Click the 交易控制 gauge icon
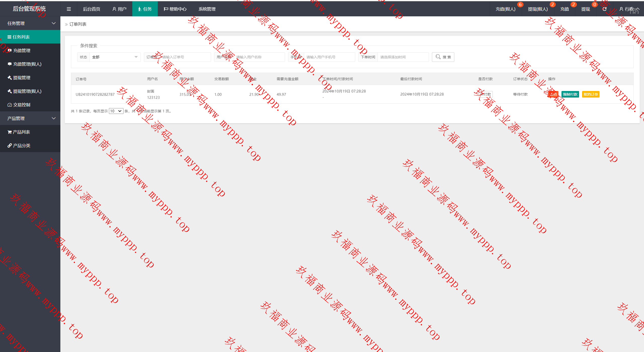 pyautogui.click(x=10, y=105)
